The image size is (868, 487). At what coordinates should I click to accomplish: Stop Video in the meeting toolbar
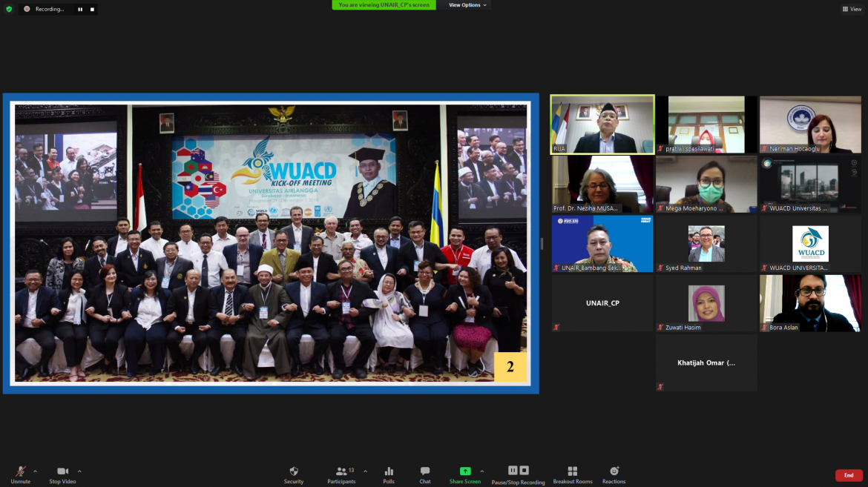pos(62,475)
